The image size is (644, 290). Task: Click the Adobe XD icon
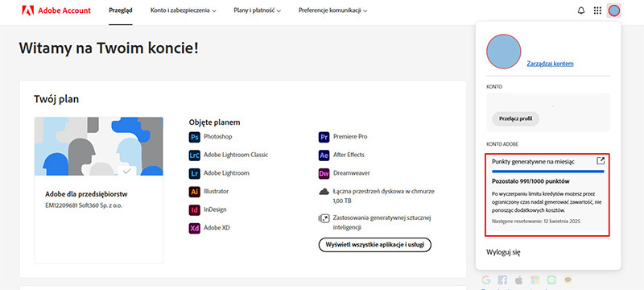tap(194, 228)
